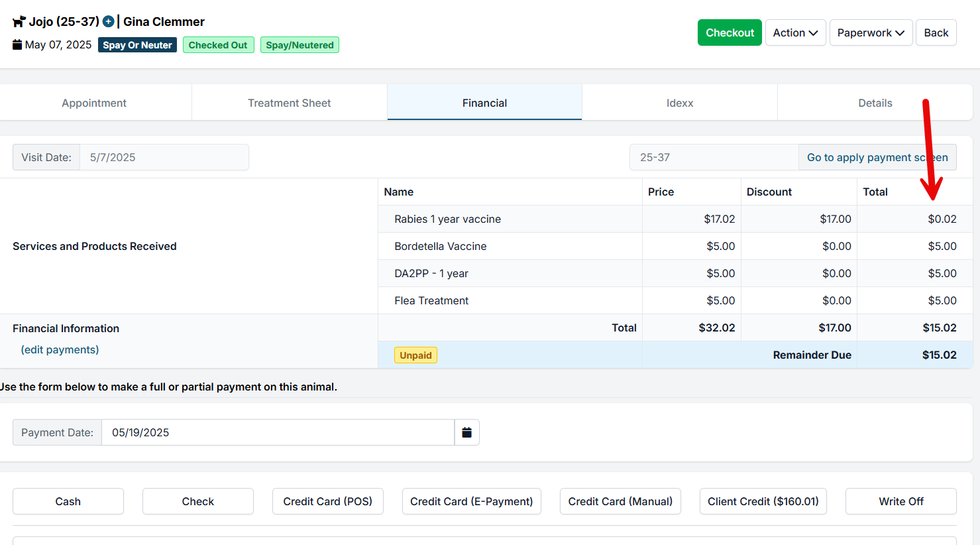Viewport: 980px width, 545px height.
Task: Click the Payment Date input field
Action: [x=277, y=432]
